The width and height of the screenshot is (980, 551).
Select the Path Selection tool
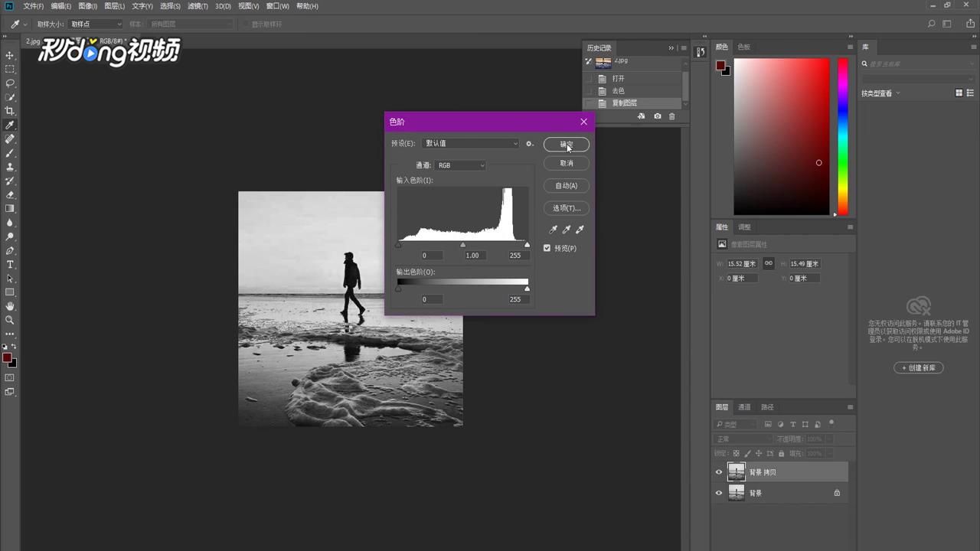click(x=10, y=279)
